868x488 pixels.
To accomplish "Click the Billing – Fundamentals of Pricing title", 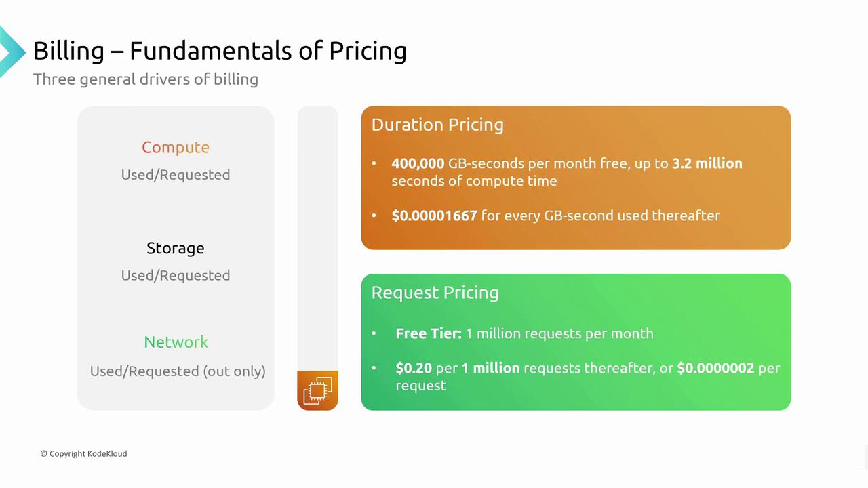I will coord(220,51).
